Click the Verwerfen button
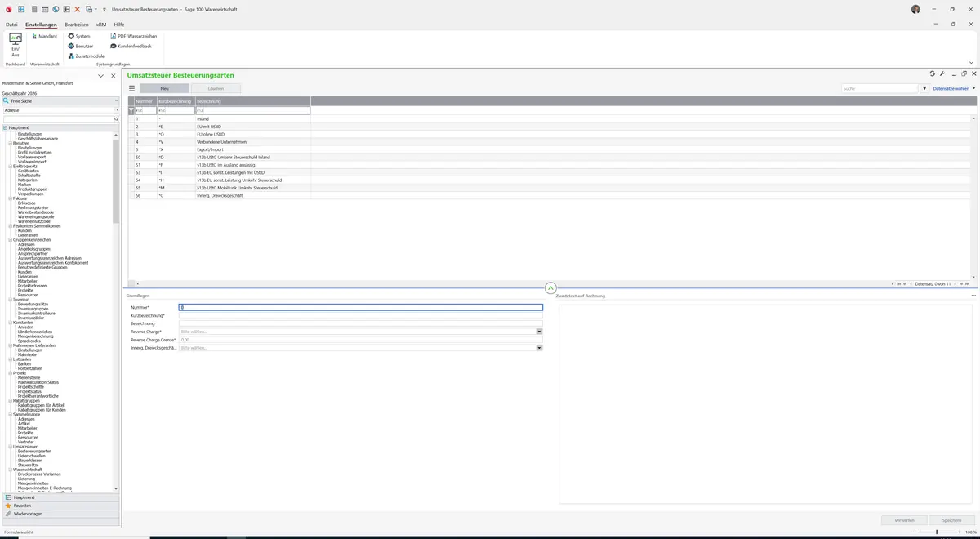The image size is (980, 539). 904,520
